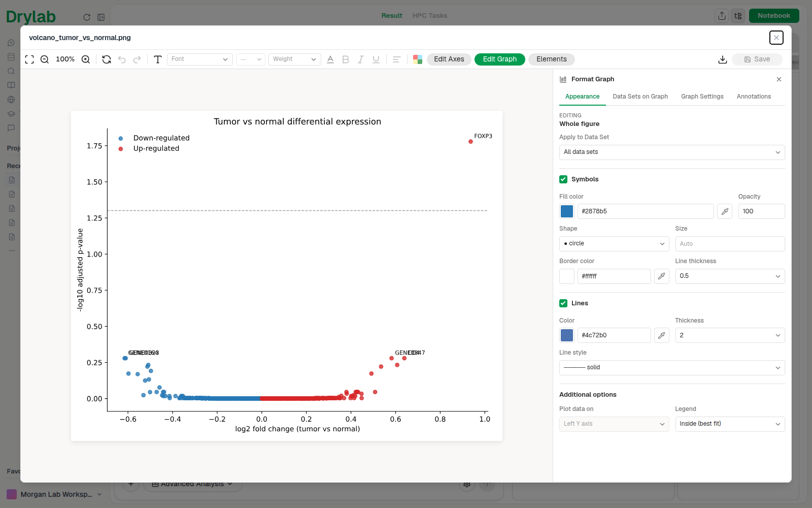812x508 pixels.
Task: Toggle bold formatting
Action: (346, 59)
